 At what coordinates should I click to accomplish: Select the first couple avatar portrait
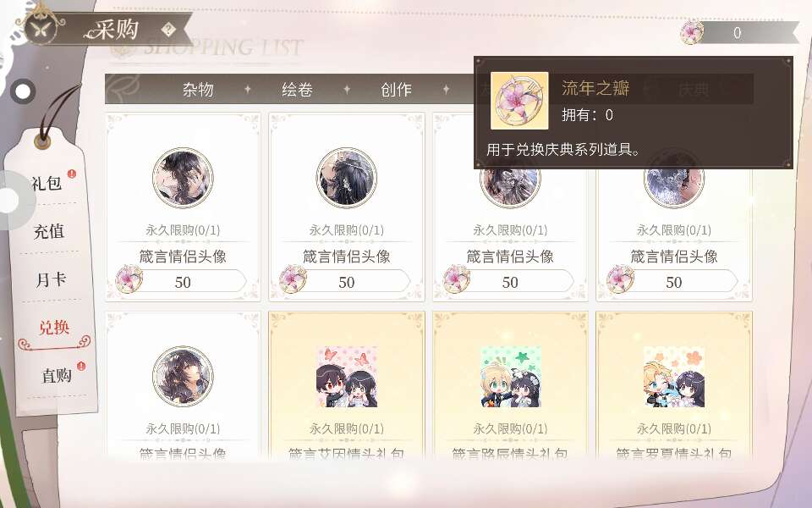pos(183,178)
